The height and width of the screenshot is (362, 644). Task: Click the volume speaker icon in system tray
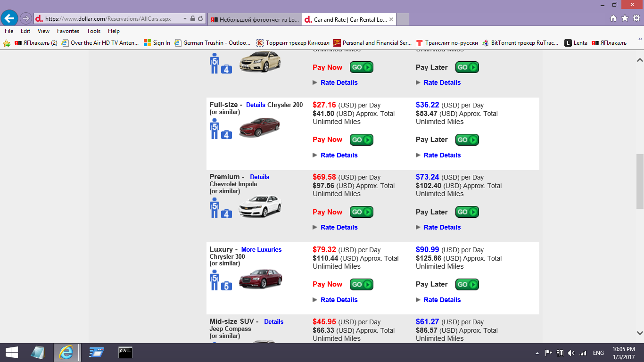[x=571, y=353]
